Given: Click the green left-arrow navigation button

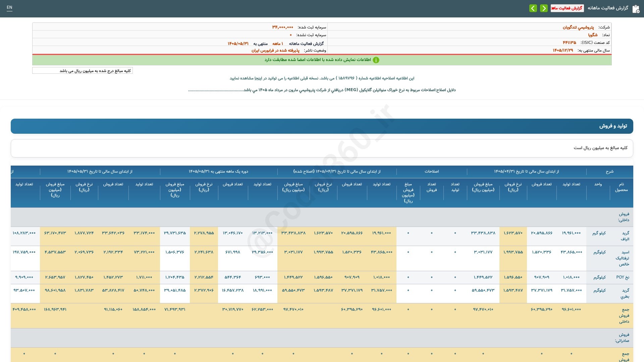Looking at the screenshot, I should pyautogui.click(x=533, y=8).
